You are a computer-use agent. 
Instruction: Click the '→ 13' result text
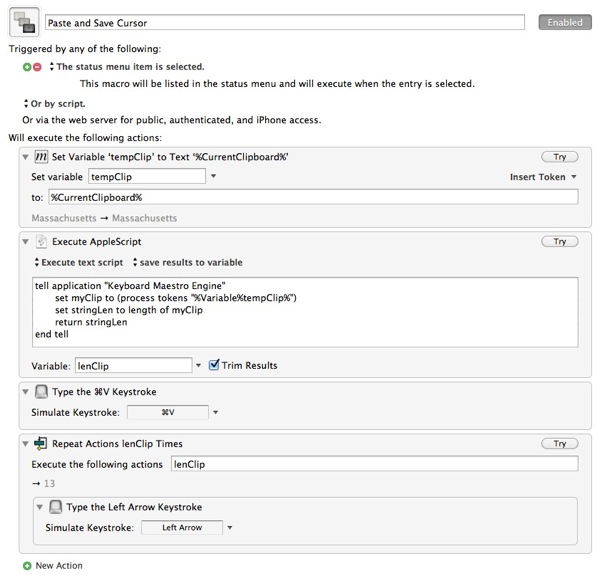click(43, 483)
